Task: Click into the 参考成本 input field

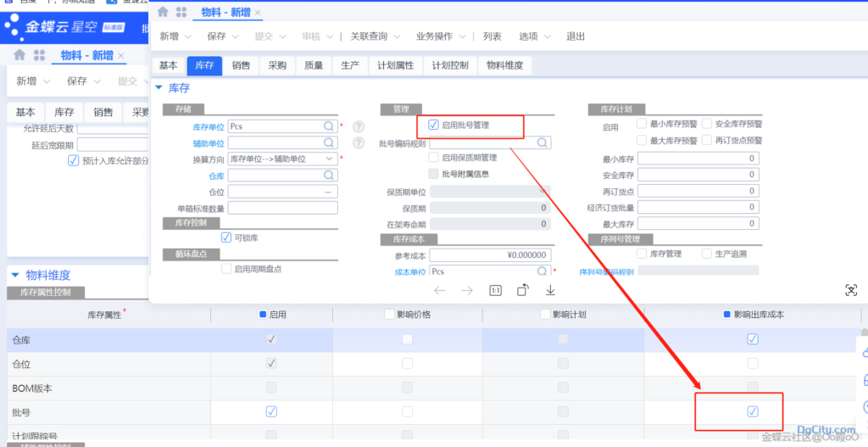Action: pyautogui.click(x=490, y=255)
